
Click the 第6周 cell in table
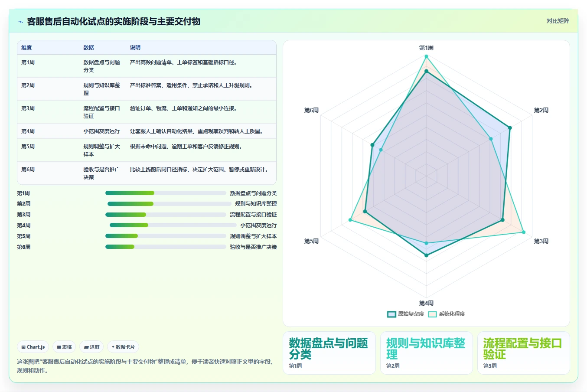click(x=28, y=170)
